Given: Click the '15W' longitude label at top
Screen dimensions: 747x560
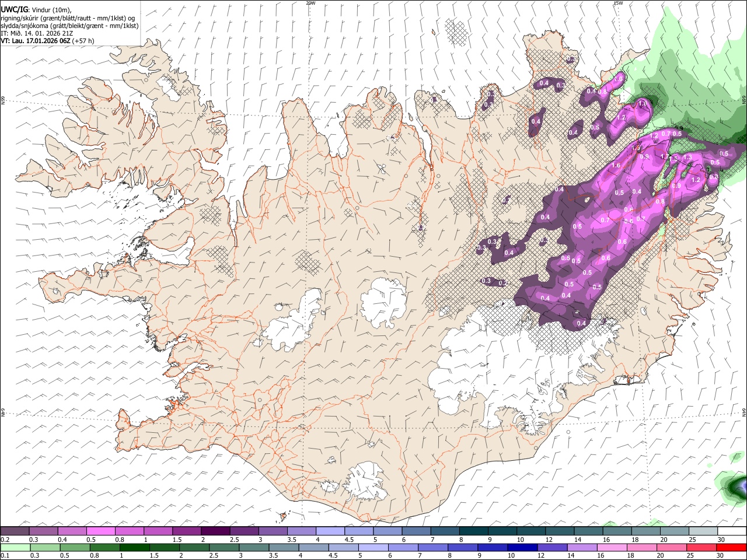Looking at the screenshot, I should pyautogui.click(x=618, y=3).
